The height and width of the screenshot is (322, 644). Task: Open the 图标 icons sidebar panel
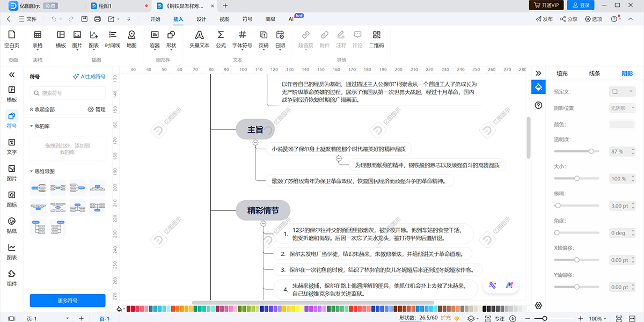tap(12, 199)
